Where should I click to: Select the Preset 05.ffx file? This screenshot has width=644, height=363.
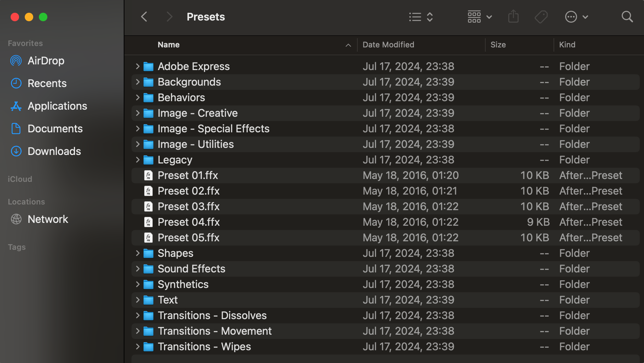[188, 238]
